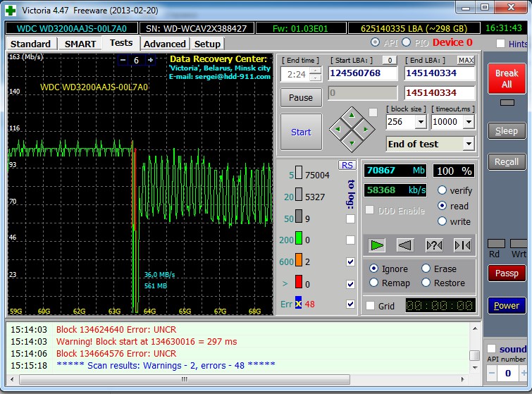Click the reverse scan arrow icon
Screen dimensions: 532x394
[404, 245]
